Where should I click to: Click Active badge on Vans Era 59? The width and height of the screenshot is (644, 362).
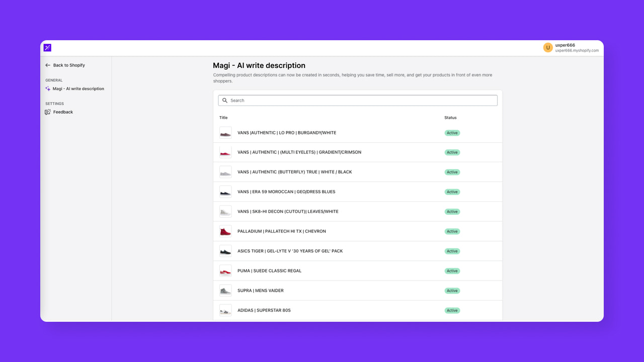[x=452, y=192]
